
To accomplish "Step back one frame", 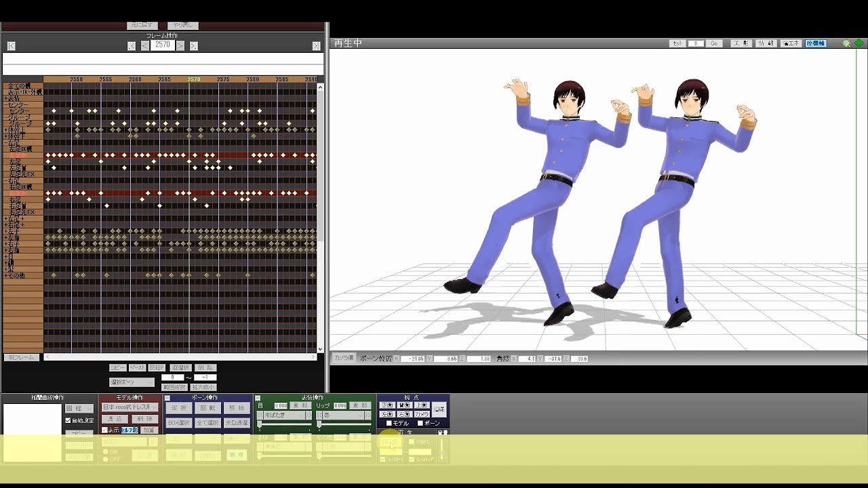I will 145,45.
